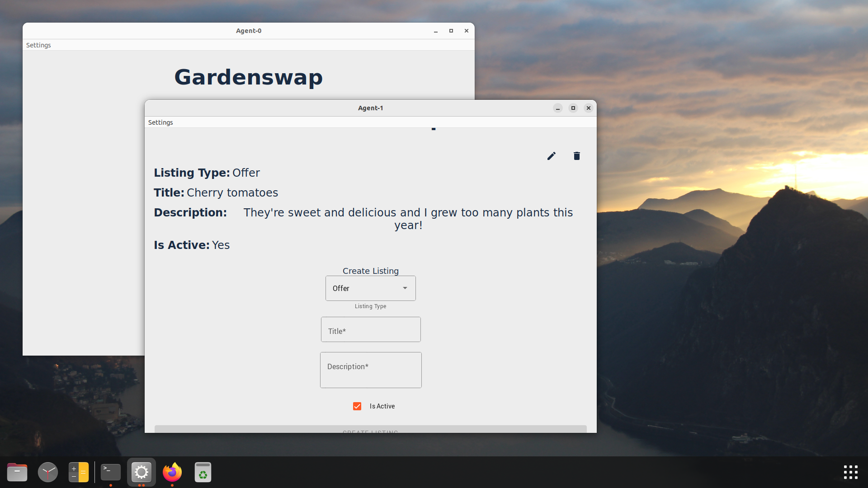Open a terminal from the dock
This screenshot has height=488, width=868.
[x=110, y=472]
